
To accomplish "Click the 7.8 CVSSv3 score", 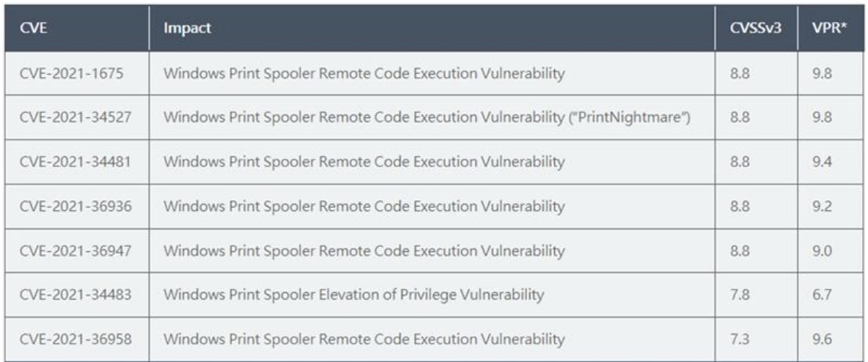I will 740,294.
